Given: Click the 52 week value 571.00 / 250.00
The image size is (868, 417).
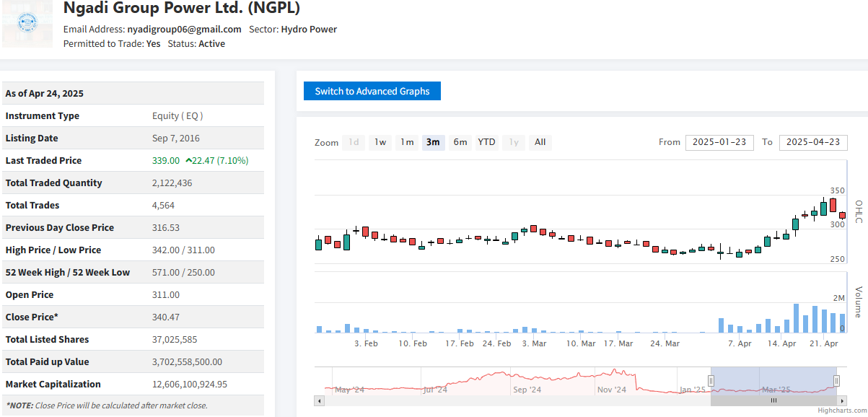Looking at the screenshot, I should pos(183,272).
